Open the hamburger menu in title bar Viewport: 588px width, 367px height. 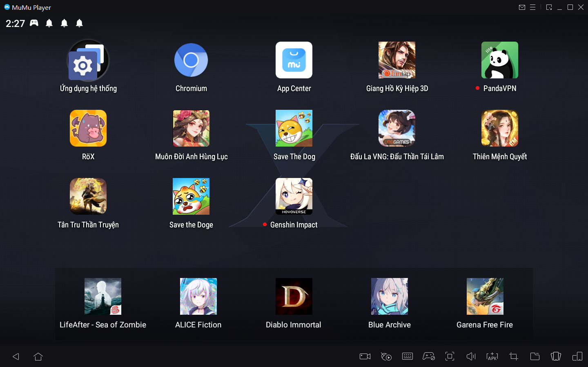click(532, 7)
